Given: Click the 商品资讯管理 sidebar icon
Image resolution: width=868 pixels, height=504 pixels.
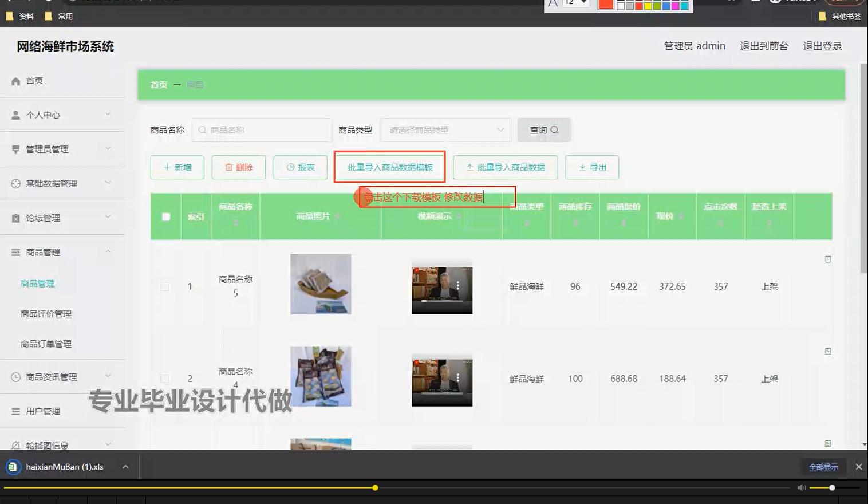Looking at the screenshot, I should [15, 376].
